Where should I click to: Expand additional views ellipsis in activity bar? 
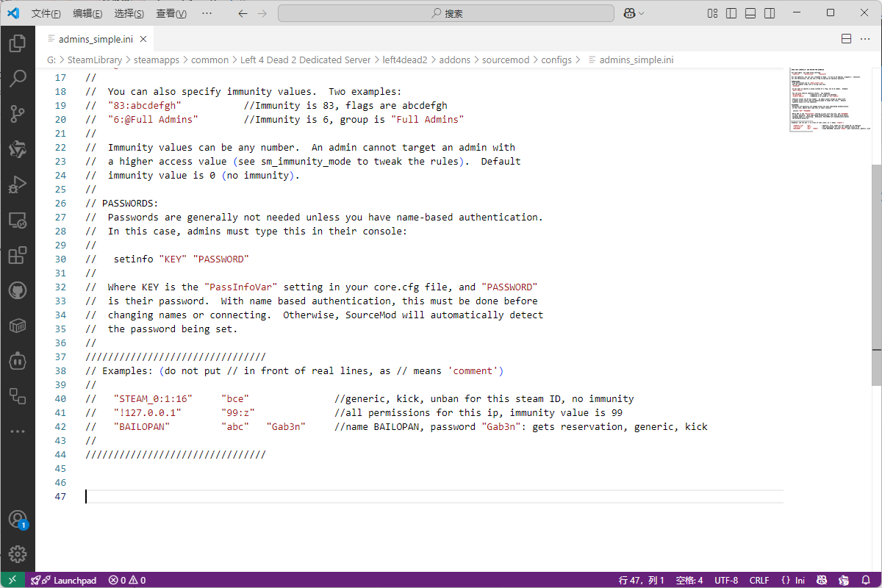point(18,431)
